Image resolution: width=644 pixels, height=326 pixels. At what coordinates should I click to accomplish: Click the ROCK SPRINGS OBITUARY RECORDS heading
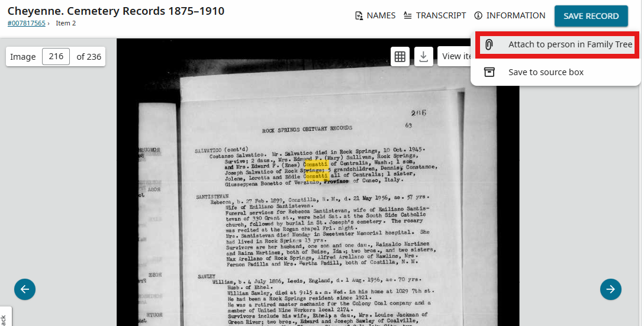[307, 130]
